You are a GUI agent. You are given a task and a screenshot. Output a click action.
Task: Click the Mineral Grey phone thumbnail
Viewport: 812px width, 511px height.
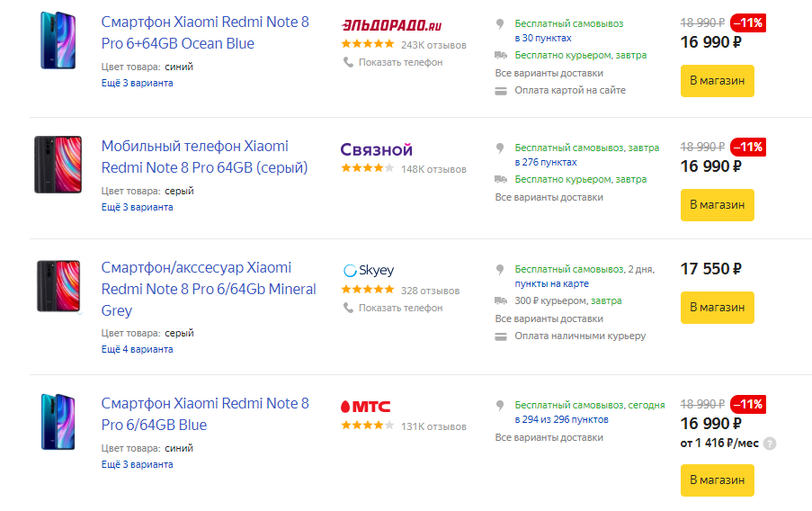pyautogui.click(x=58, y=286)
